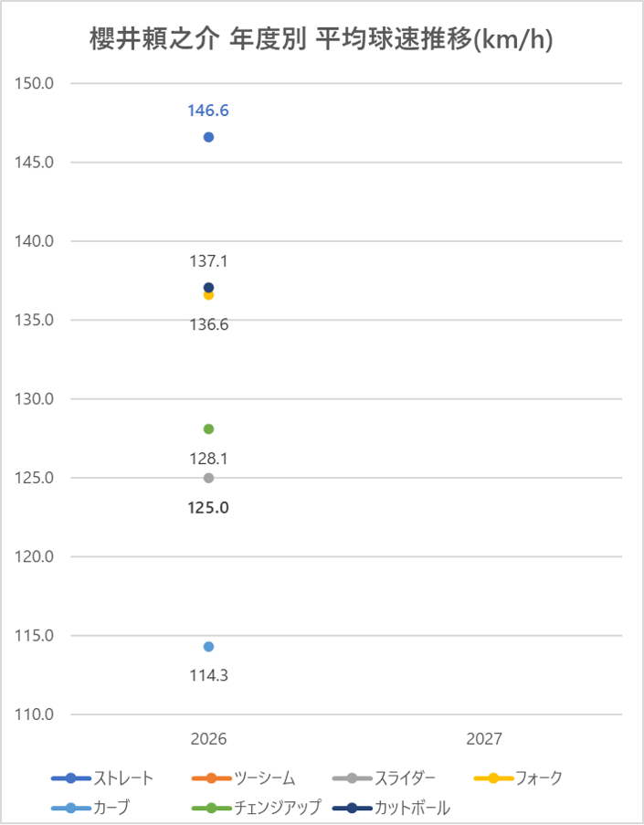This screenshot has height=825, width=644.
Task: Click the 137.1 data label
Action: click(208, 262)
